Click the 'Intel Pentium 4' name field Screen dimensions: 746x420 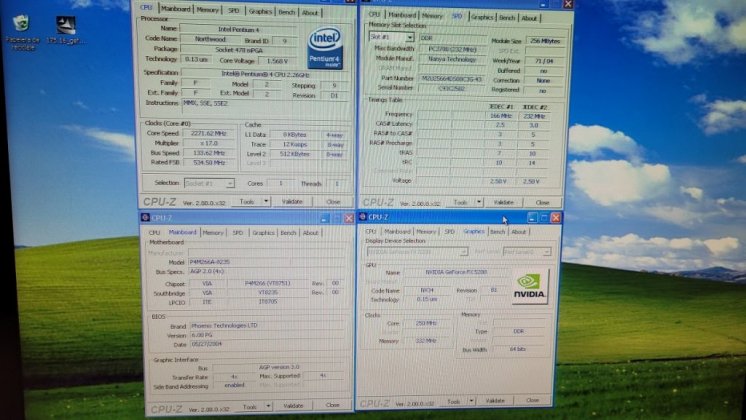(238, 29)
